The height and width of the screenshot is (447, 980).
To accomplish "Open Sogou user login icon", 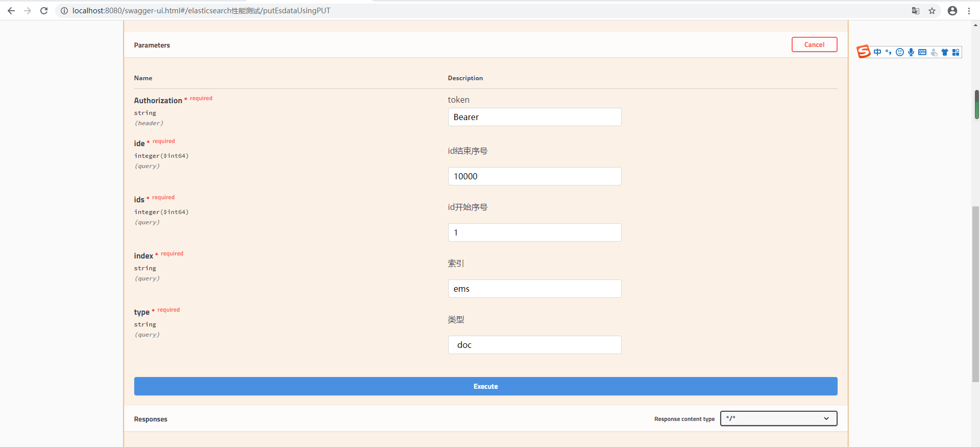I will 934,52.
